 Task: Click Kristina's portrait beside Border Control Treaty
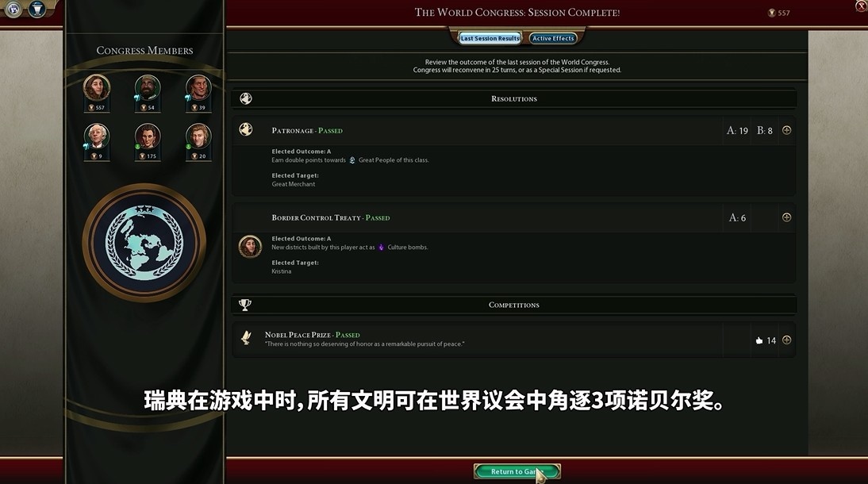coord(250,247)
